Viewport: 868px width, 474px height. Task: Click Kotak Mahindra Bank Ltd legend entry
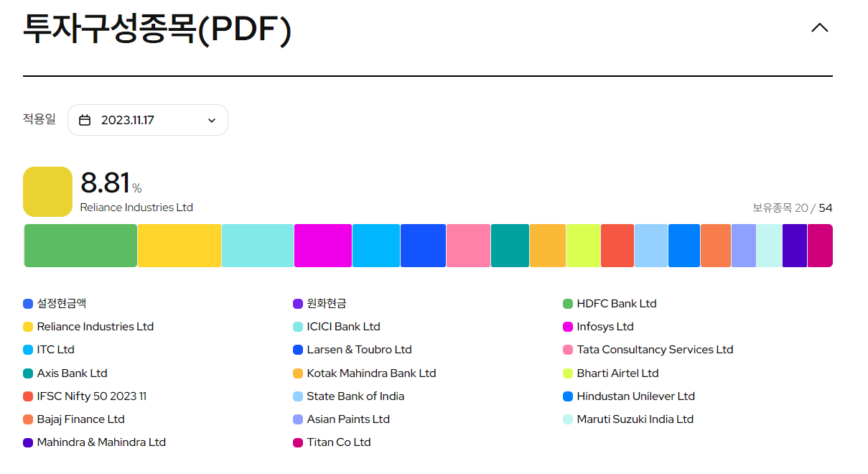coord(365,373)
